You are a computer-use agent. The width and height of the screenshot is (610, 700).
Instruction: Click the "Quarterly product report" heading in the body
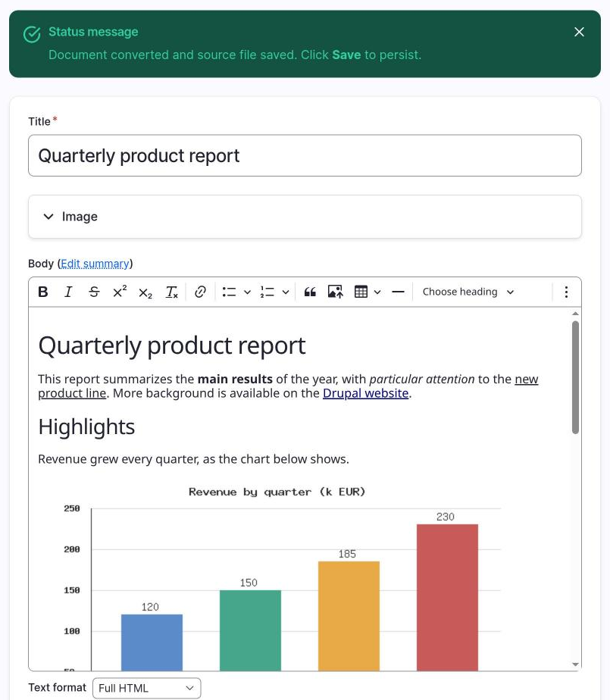[172, 346]
